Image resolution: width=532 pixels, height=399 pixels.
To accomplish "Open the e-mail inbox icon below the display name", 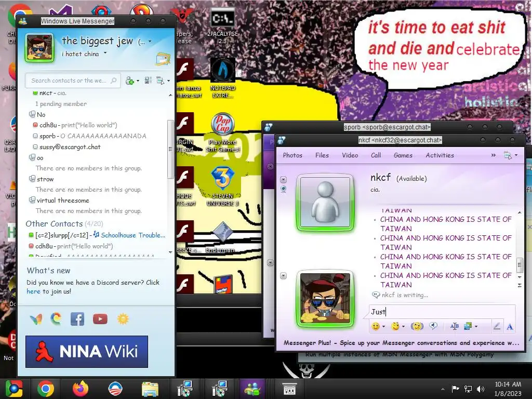I will point(163,58).
